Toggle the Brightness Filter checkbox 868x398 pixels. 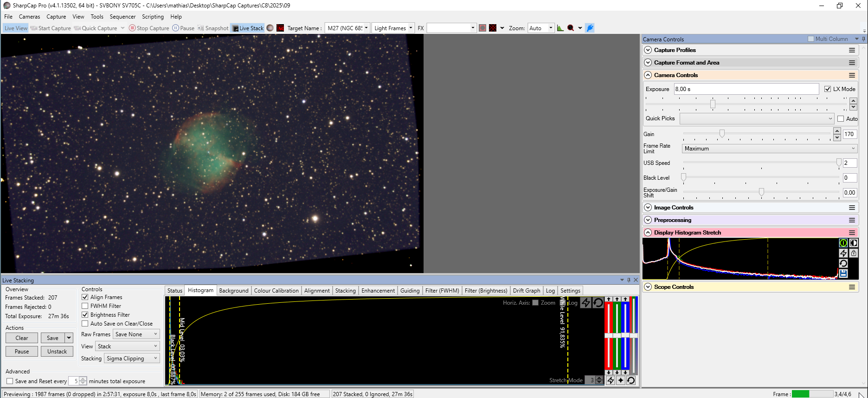(85, 315)
